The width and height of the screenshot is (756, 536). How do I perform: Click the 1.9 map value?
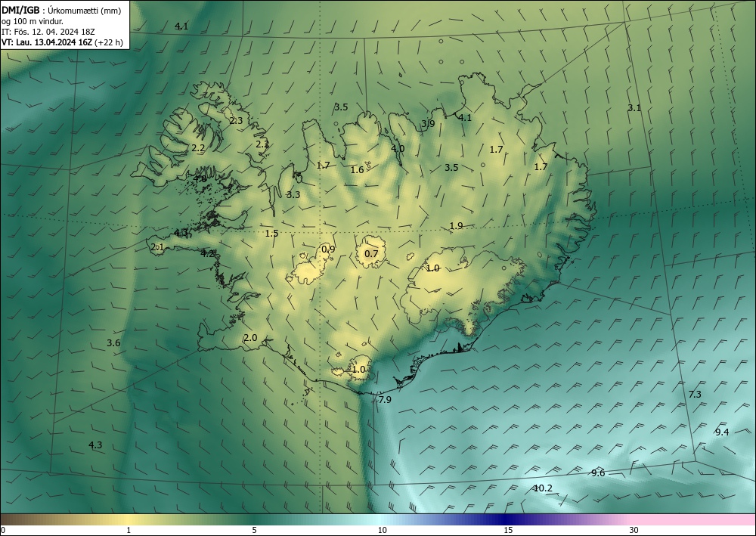(456, 225)
